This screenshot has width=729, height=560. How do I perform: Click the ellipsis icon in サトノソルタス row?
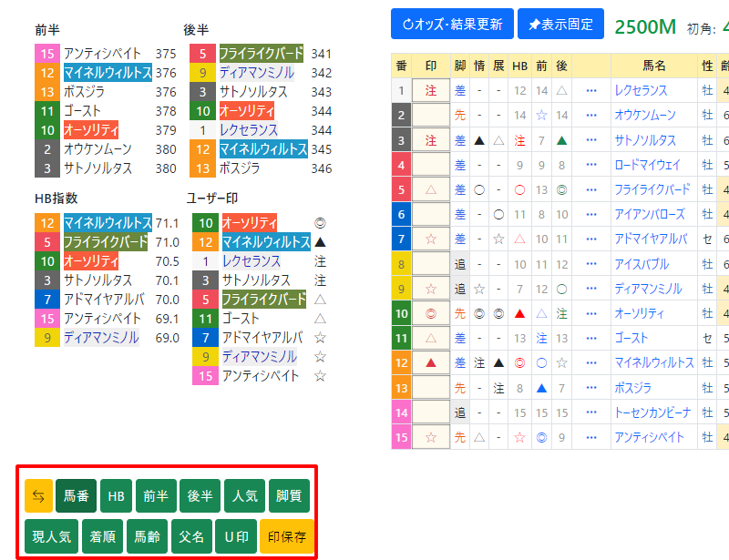click(590, 140)
